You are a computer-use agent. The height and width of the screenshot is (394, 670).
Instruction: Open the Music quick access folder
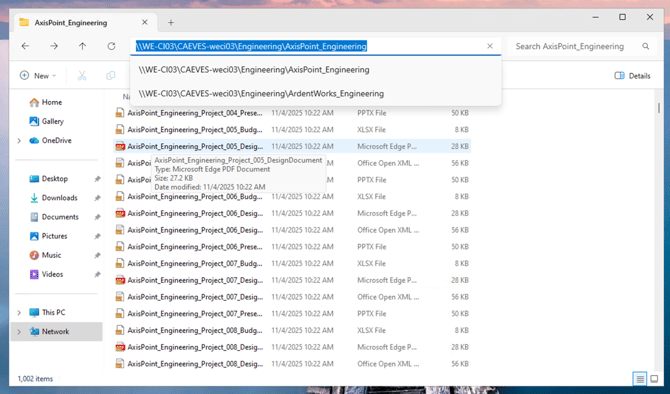(x=51, y=255)
